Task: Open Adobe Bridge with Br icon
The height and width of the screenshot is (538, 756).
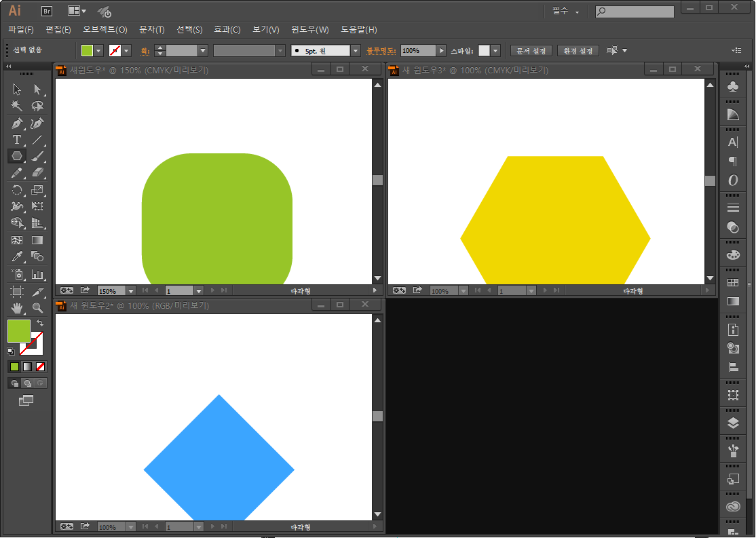Action: coord(47,11)
